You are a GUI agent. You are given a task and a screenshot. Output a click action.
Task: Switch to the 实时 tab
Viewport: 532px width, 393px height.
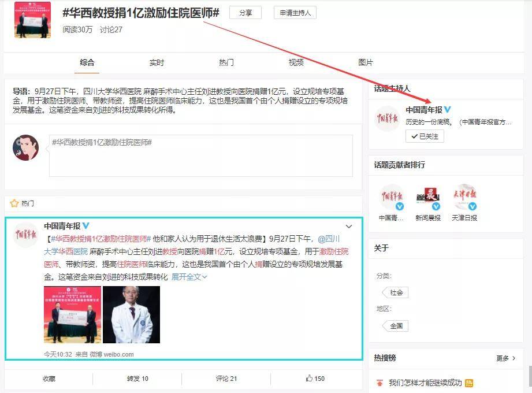157,62
